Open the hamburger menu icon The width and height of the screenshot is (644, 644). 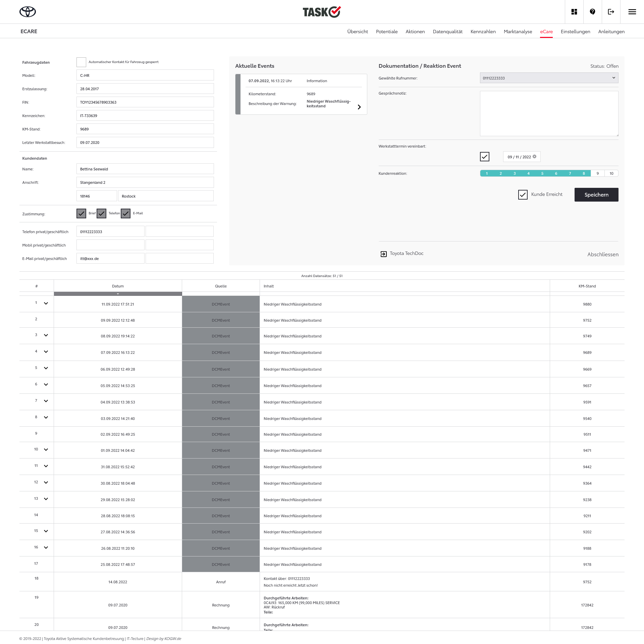pyautogui.click(x=632, y=12)
